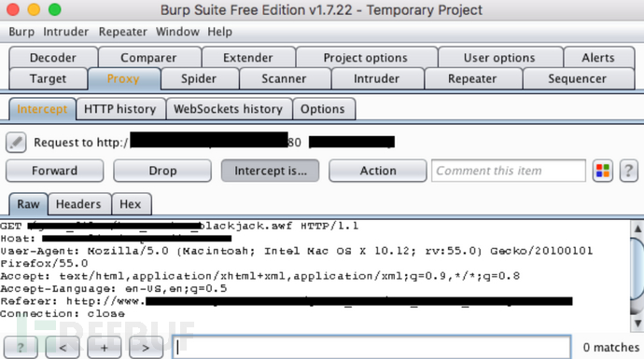The height and width of the screenshot is (359, 644).
Task: Forward the intercepted request
Action: coord(55,171)
